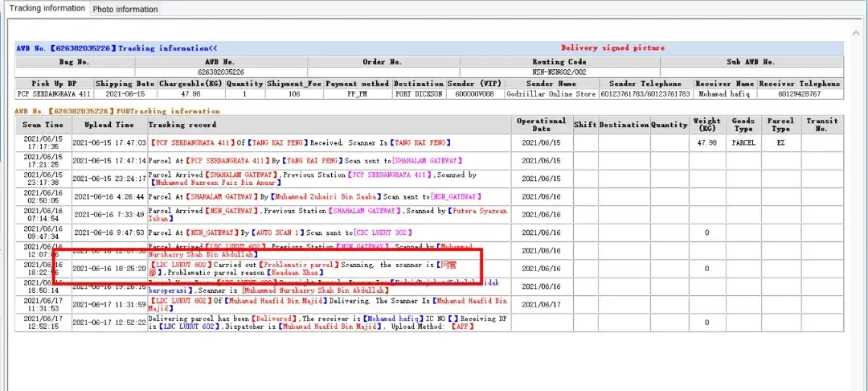
Task: Click the Receiver Telephone value 60129428767
Action: pyautogui.click(x=800, y=94)
